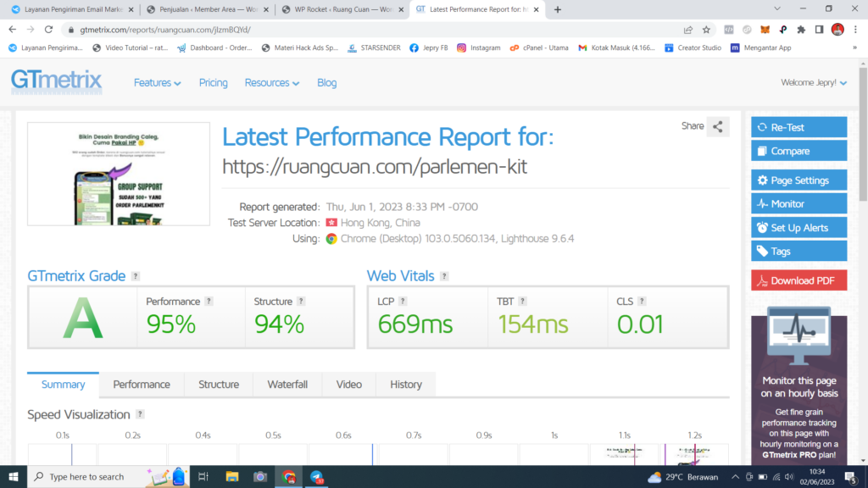Switch to the History tab
Image resolution: width=868 pixels, height=488 pixels.
pos(405,385)
